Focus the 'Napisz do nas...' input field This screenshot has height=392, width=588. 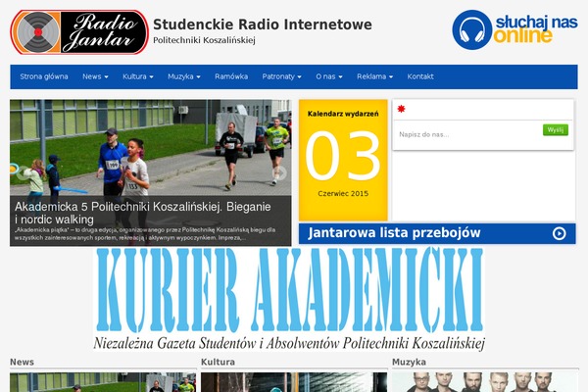[468, 134]
